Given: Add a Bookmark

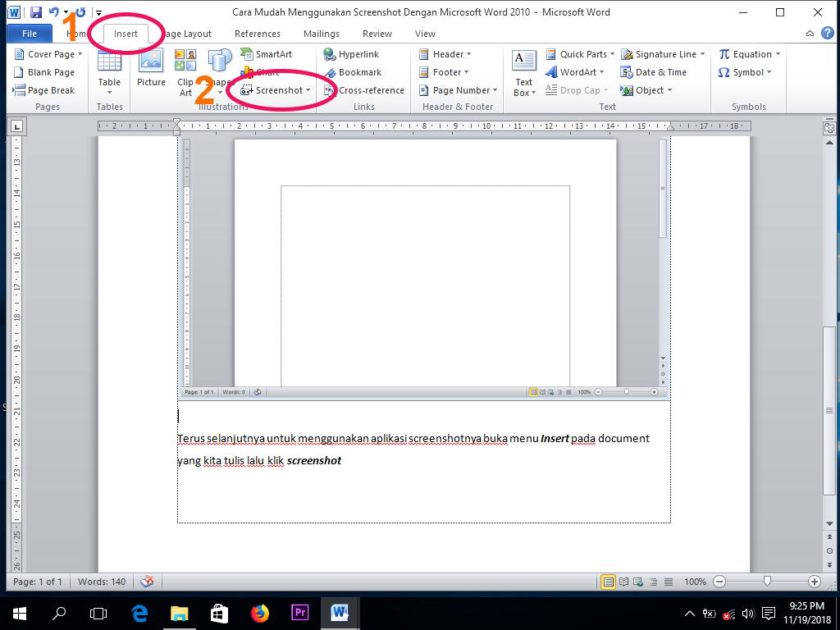Looking at the screenshot, I should tap(353, 72).
